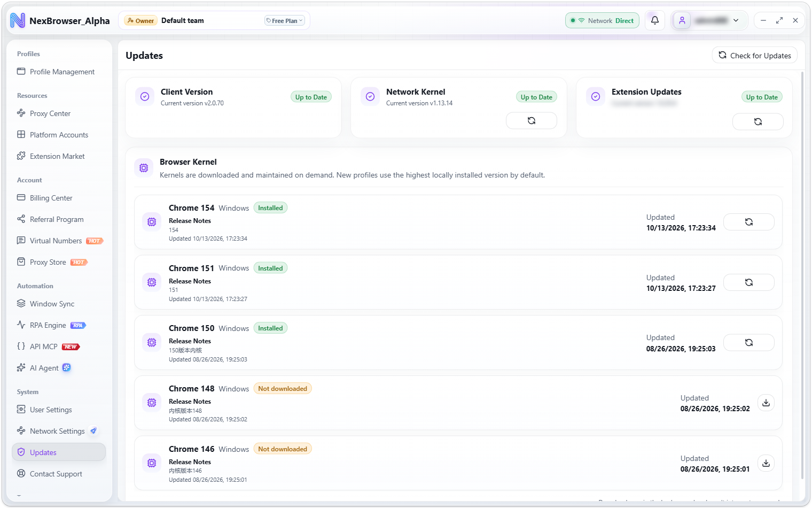Download the Chrome 146 kernel
Screen dimensions: 812x508
766,463
